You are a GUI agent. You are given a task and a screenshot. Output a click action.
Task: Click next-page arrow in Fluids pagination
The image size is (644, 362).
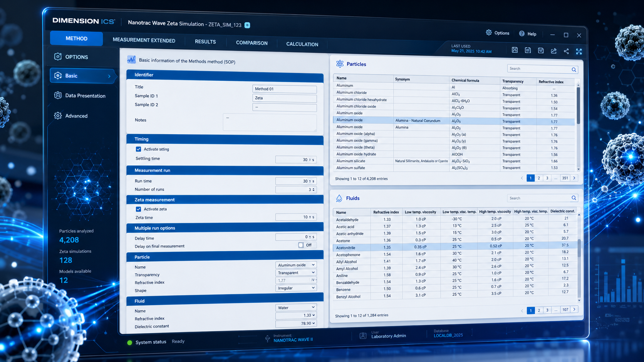(x=574, y=309)
